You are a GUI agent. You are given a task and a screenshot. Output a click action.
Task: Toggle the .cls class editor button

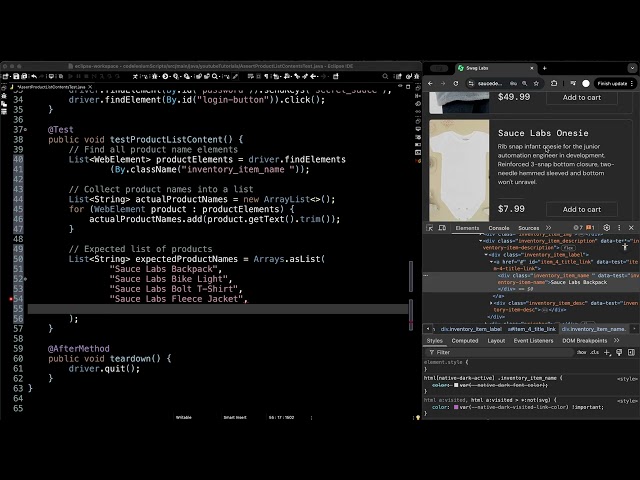coord(595,352)
